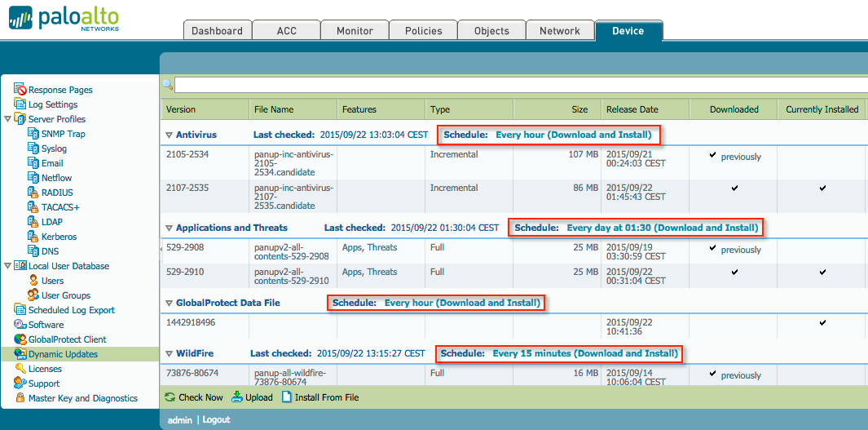Sort by the Version column header
The width and height of the screenshot is (868, 430).
coord(205,109)
